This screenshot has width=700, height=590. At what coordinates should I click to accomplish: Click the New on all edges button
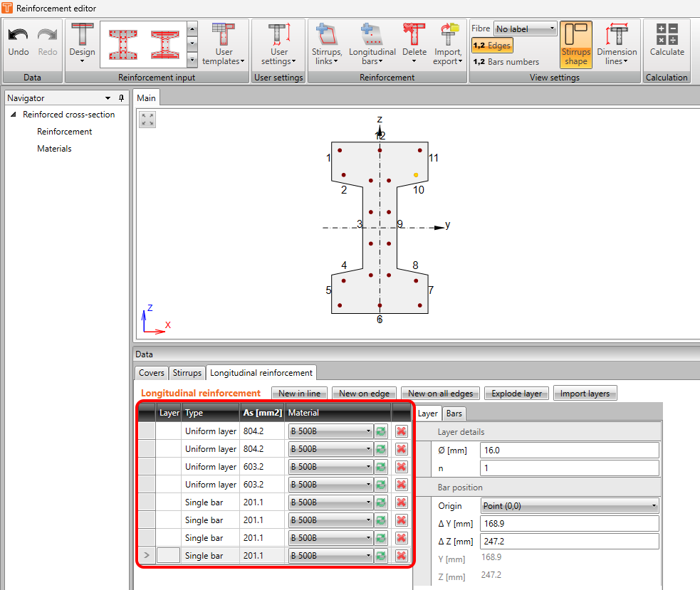point(440,393)
